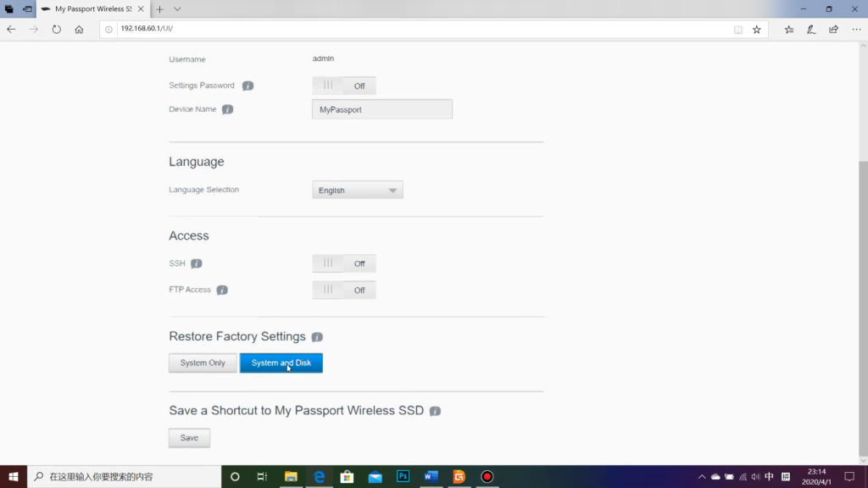Open the volume control in system tray

click(x=755, y=476)
